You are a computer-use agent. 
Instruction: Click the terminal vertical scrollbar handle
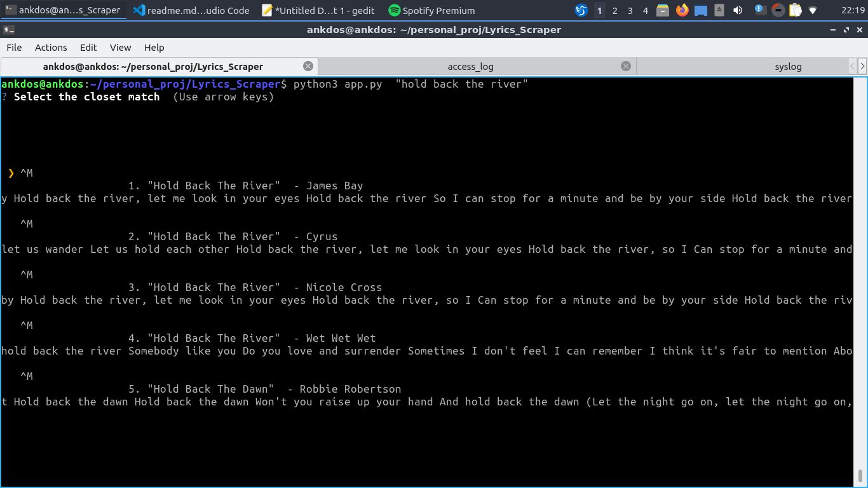[860, 476]
